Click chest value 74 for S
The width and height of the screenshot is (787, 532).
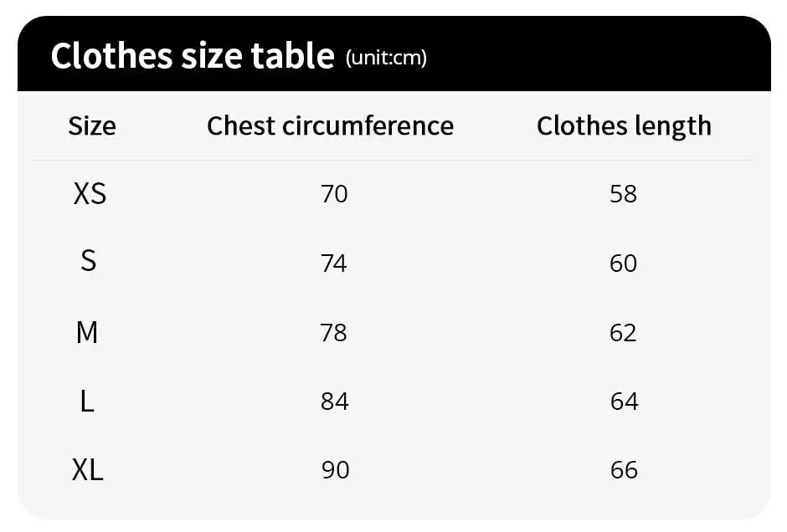(334, 263)
